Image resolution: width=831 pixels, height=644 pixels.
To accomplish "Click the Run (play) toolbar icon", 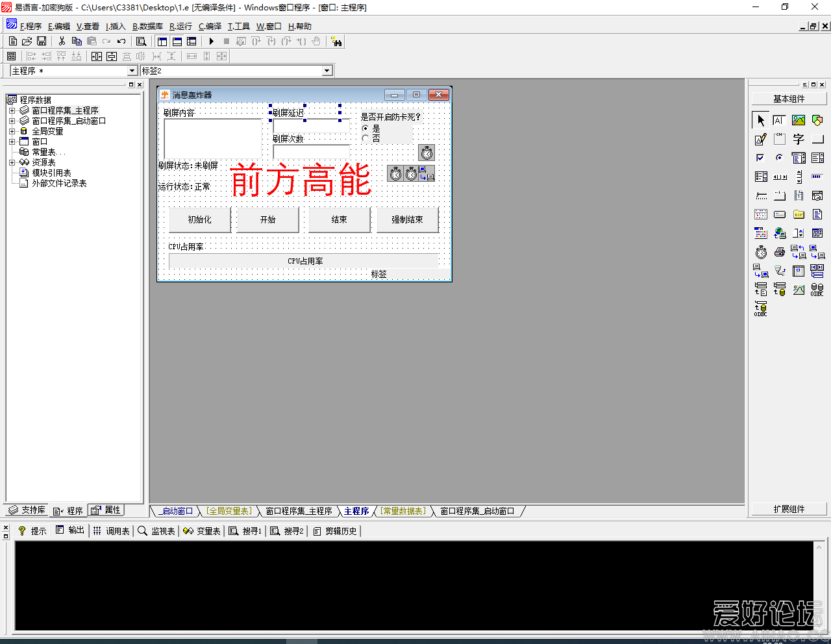I will 211,42.
